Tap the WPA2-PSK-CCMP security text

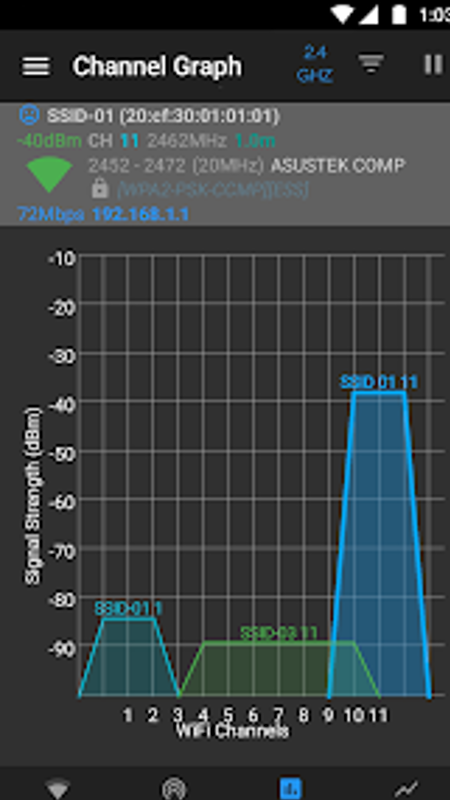(x=213, y=190)
